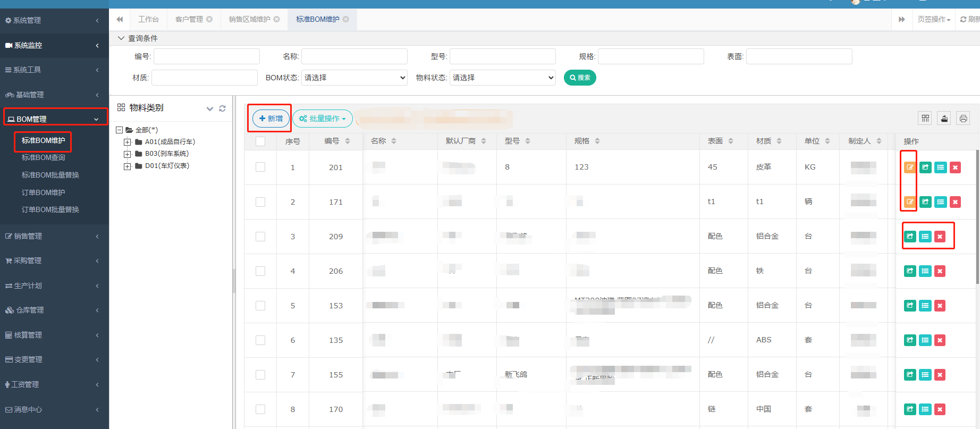Click the green 搜索 button

tap(580, 78)
